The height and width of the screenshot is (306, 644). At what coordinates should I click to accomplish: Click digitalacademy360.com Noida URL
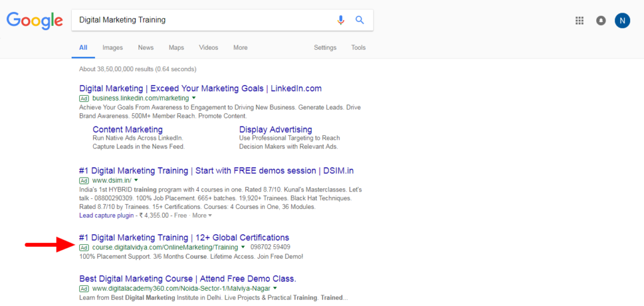point(180,288)
